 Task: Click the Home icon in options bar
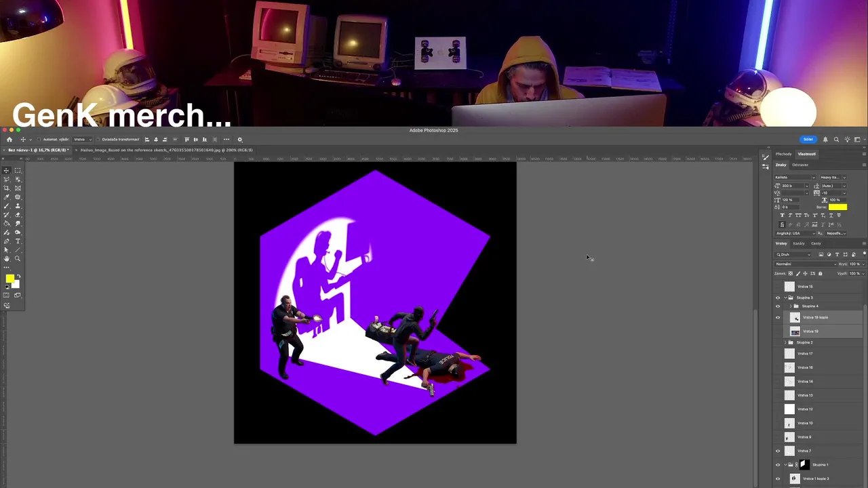click(9, 140)
